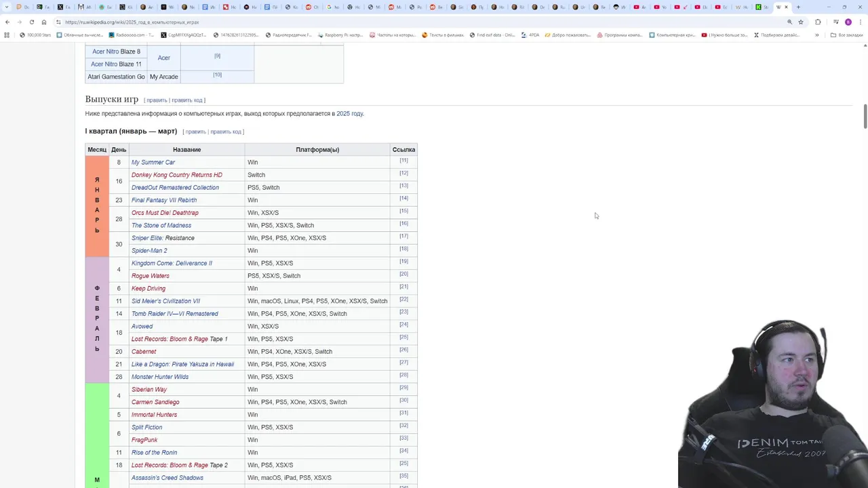The width and height of the screenshot is (868, 488).
Task: Open the Chrome three-dot menu
Action: click(x=861, y=22)
